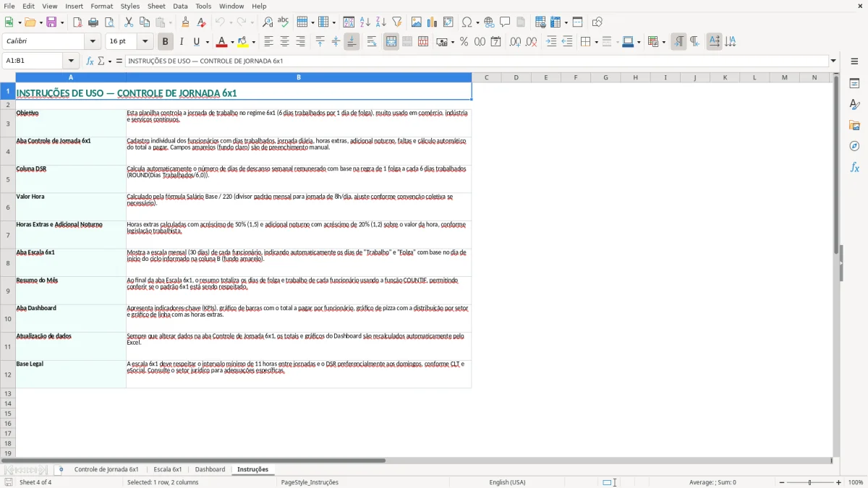Screen dimensions: 868x488
Task: Align cell text right
Action: click(x=300, y=42)
